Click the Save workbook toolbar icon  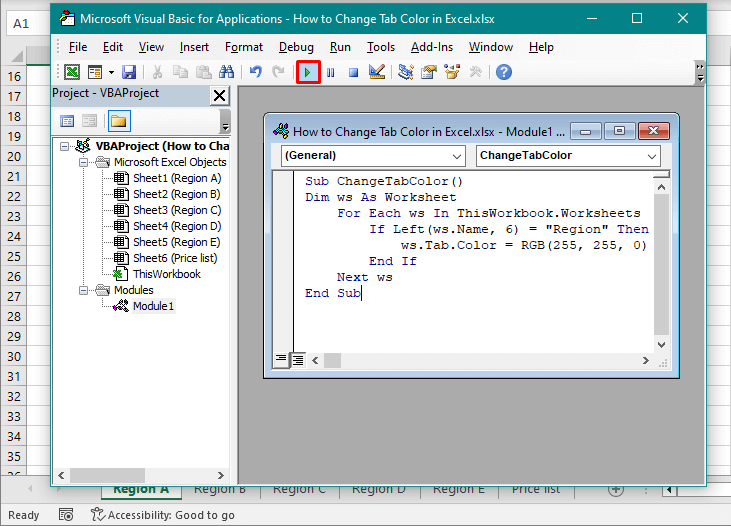pyautogui.click(x=129, y=72)
